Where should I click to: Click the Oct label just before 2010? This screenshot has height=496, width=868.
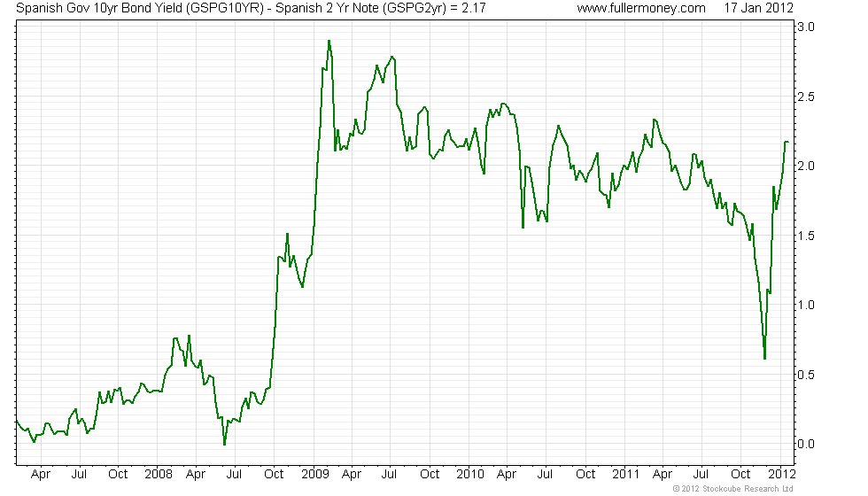430,475
